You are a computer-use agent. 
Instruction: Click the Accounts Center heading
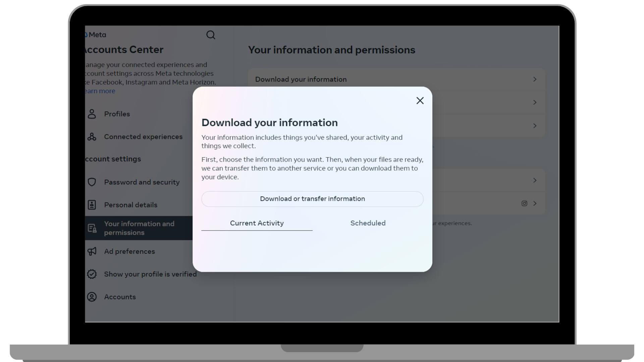click(124, 50)
